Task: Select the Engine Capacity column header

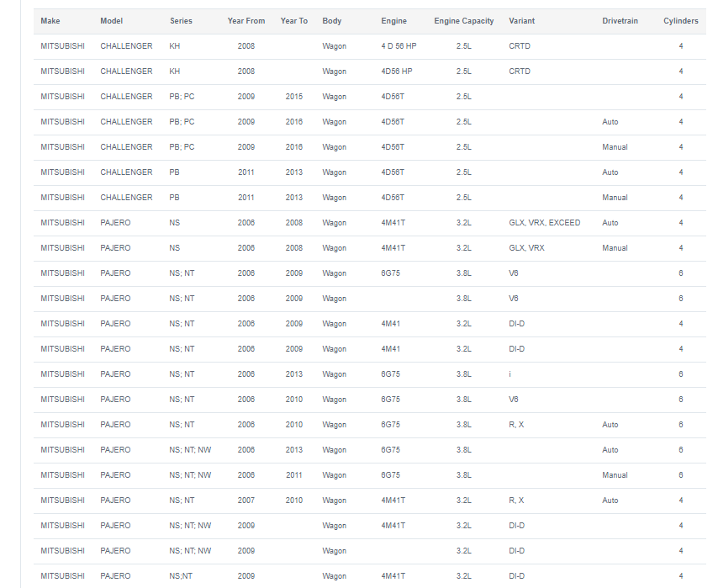Action: (x=464, y=21)
